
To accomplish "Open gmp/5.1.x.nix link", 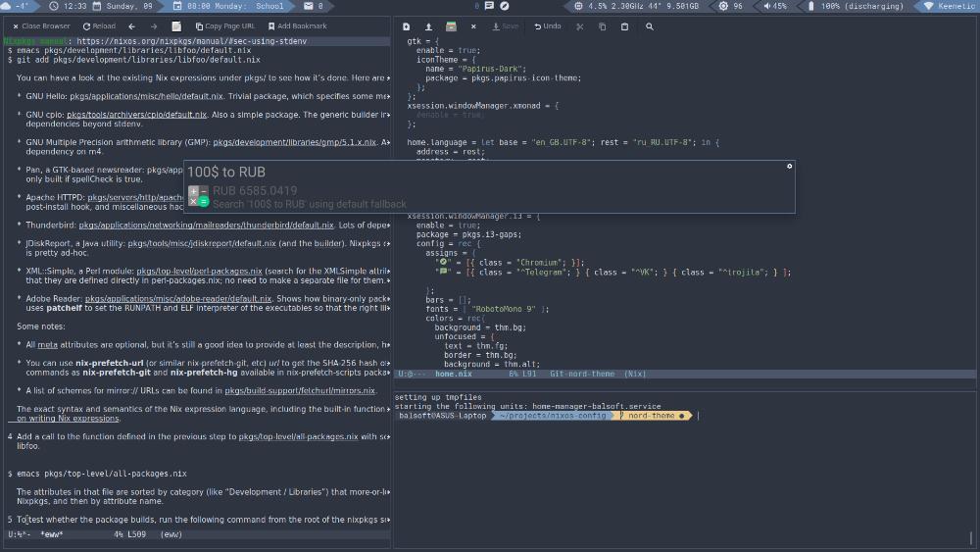I will [294, 142].
